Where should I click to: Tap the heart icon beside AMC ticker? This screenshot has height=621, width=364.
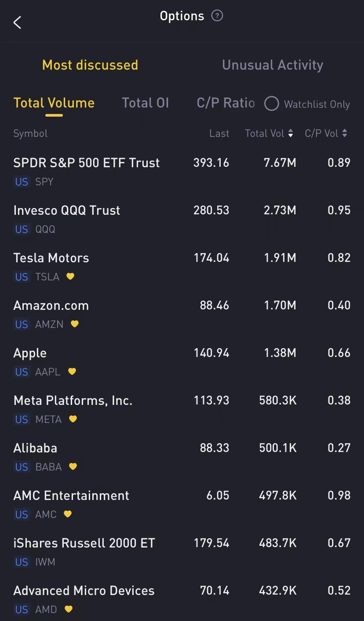point(68,514)
